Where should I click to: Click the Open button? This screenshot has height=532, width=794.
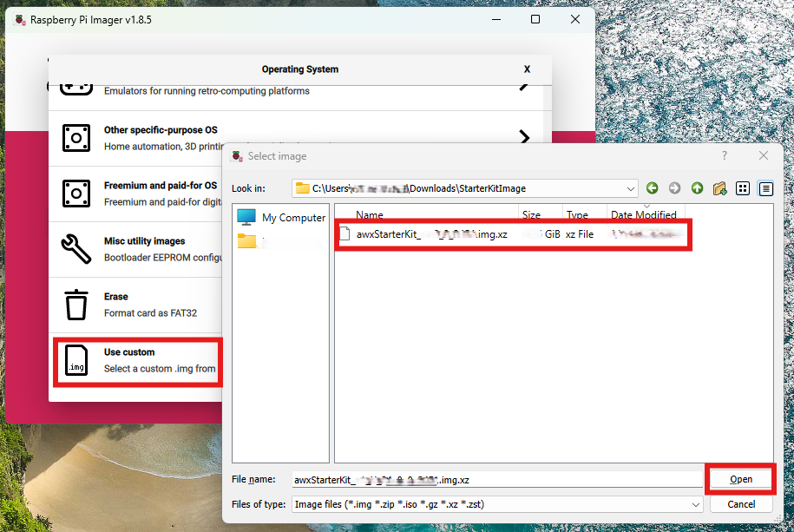741,479
